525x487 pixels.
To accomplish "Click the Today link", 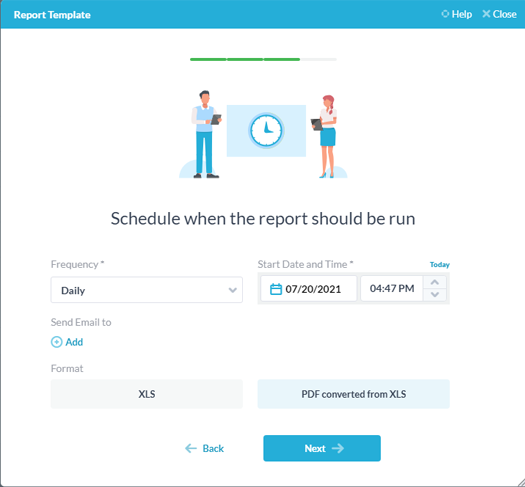I will (440, 264).
